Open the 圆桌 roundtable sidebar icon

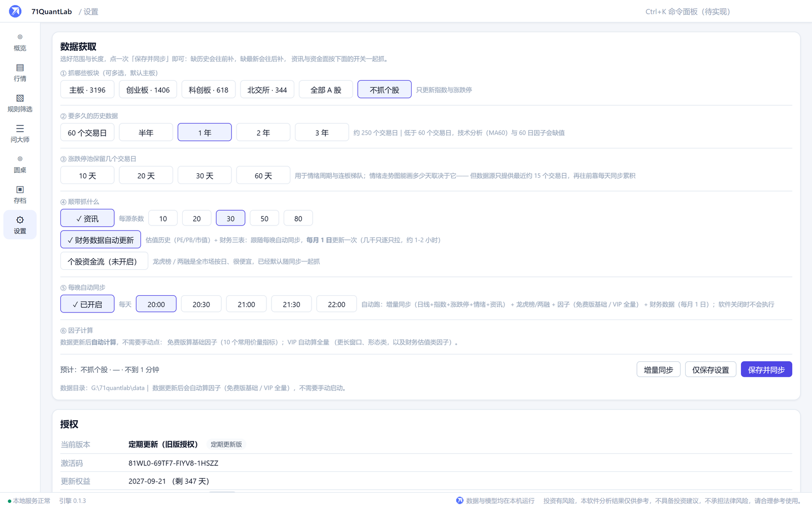[20, 164]
